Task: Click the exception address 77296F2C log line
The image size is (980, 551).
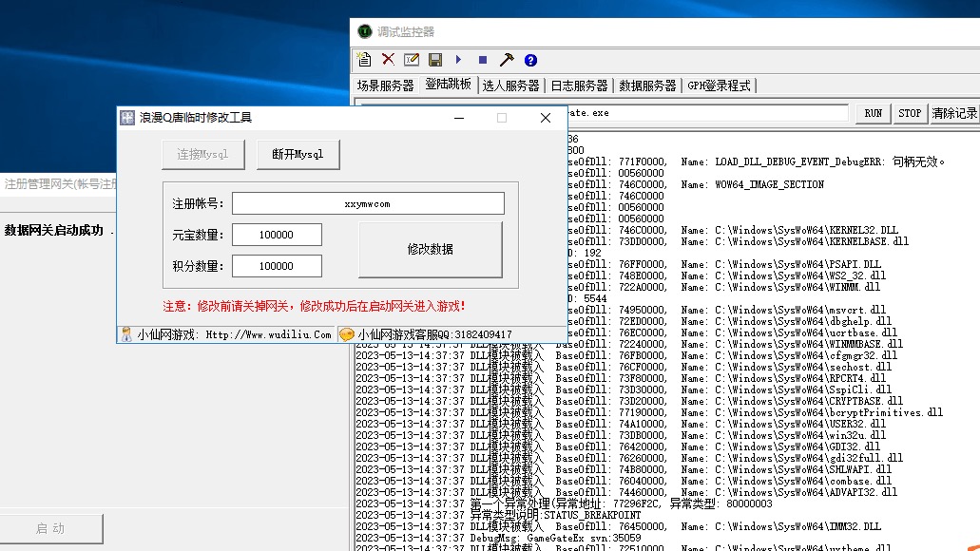Action: (x=564, y=503)
